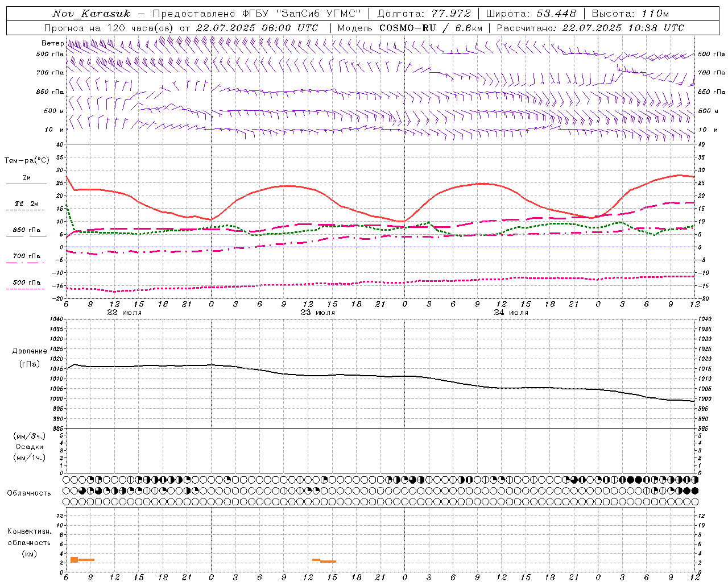The image size is (728, 582).
Task: Click "Прогноз на 120 часа(ов)" forecast text
Action: [x=109, y=28]
